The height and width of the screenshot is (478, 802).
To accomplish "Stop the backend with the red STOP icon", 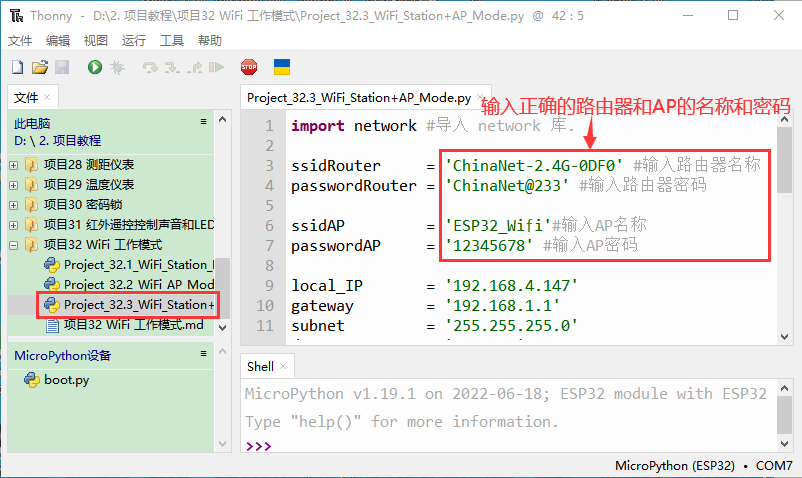I will click(248, 67).
